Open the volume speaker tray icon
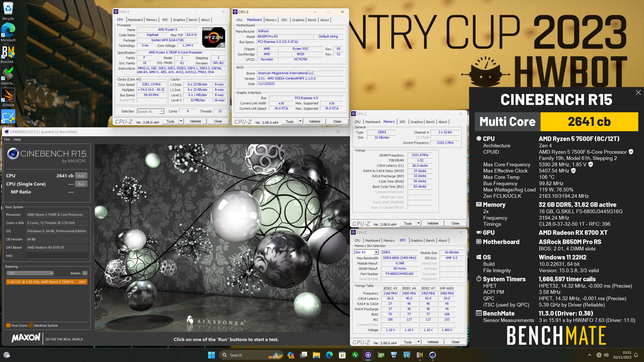 [x=606, y=355]
